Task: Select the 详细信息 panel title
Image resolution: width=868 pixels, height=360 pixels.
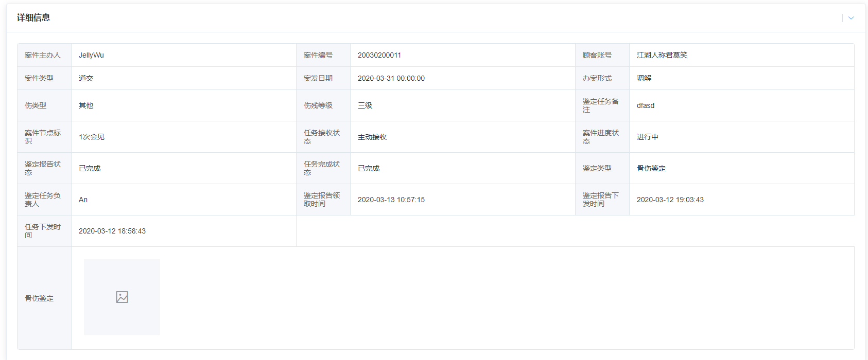Action: point(33,17)
